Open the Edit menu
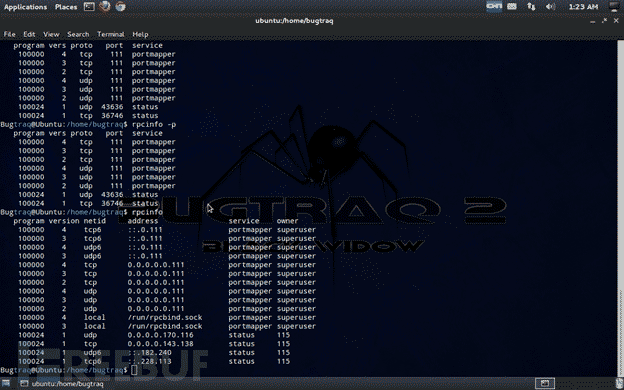 (29, 34)
